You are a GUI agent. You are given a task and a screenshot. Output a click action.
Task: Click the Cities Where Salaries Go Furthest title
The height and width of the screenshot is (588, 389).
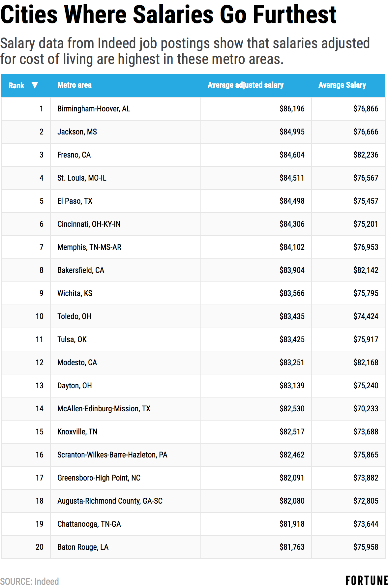[168, 15]
